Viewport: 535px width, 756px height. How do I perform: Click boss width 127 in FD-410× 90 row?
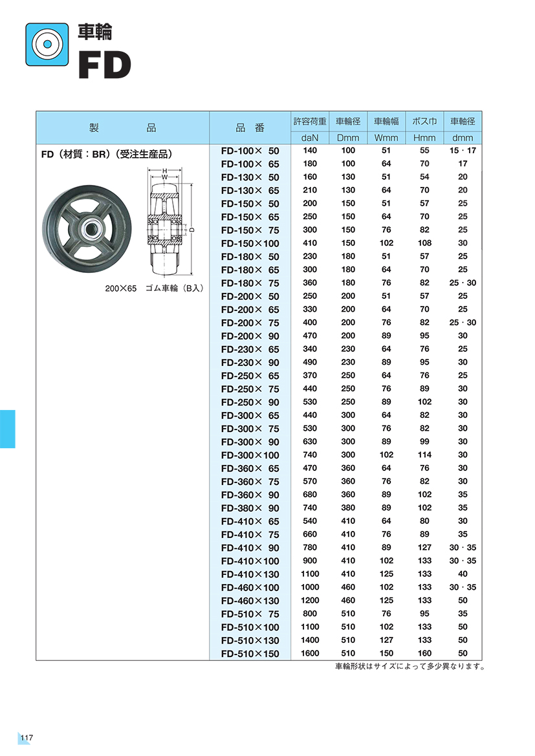424,547
